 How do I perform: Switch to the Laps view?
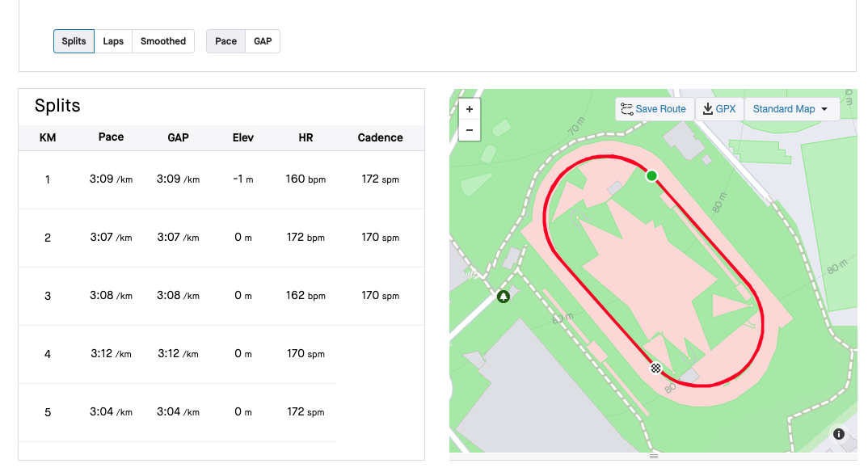113,41
